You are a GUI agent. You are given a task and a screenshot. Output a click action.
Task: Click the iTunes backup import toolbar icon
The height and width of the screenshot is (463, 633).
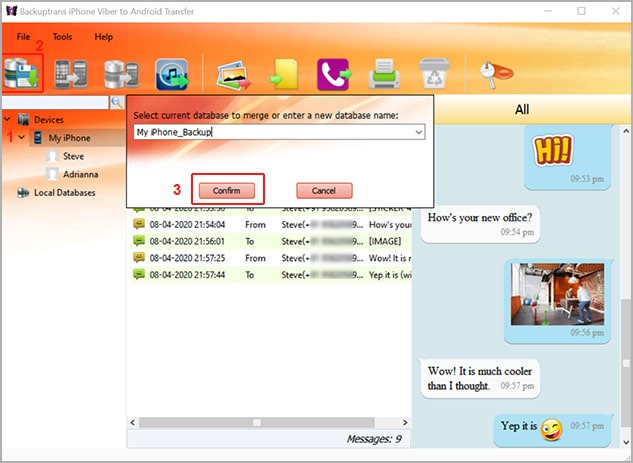[172, 74]
